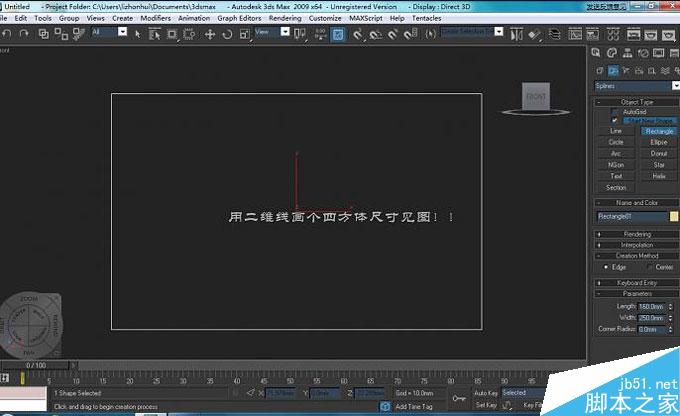Image resolution: width=680 pixels, height=416 pixels.
Task: Toggle Spinner Snap icon
Action: tap(411, 34)
